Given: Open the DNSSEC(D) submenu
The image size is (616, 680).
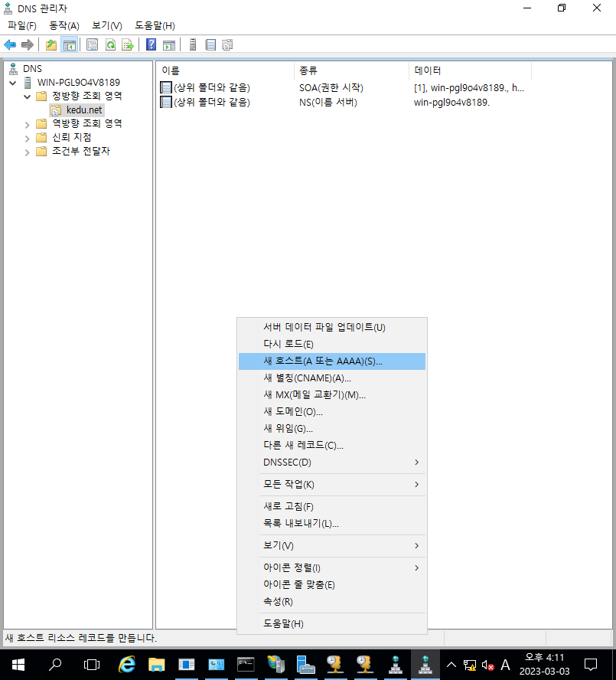Looking at the screenshot, I should click(331, 463).
